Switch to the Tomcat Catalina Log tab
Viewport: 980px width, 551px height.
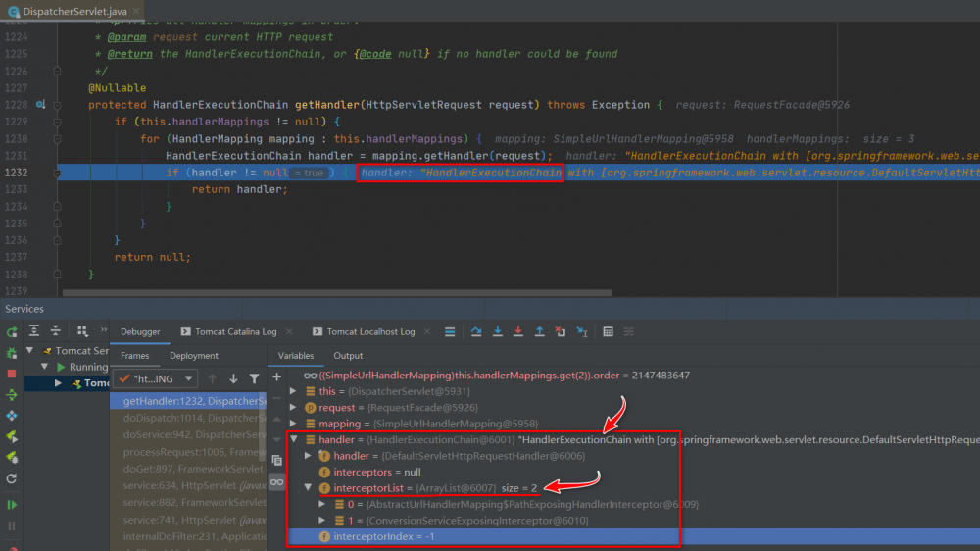235,332
